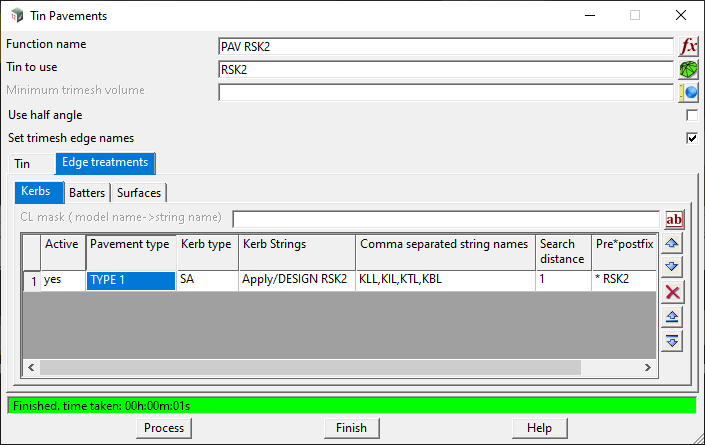Click the fx function name icon
Screen dimensions: 705x445
[688, 46]
